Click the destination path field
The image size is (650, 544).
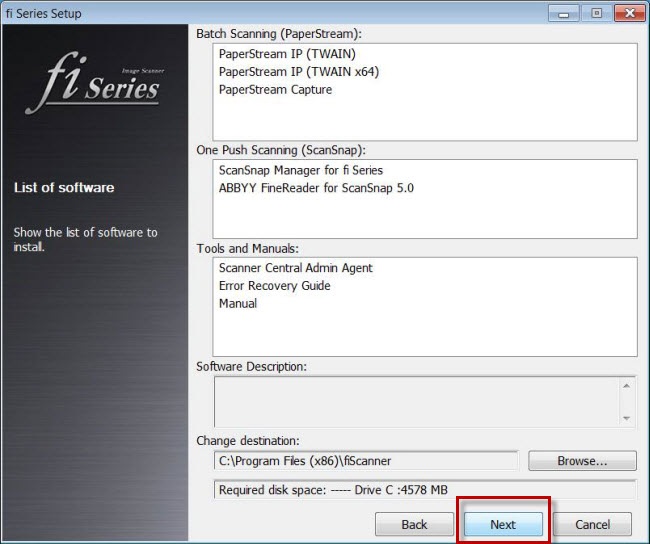click(x=366, y=461)
